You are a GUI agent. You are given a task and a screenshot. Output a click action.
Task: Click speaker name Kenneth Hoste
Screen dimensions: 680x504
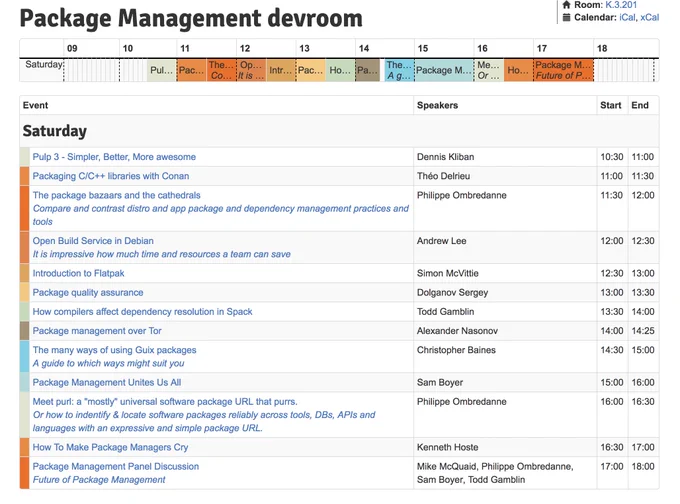coord(448,447)
